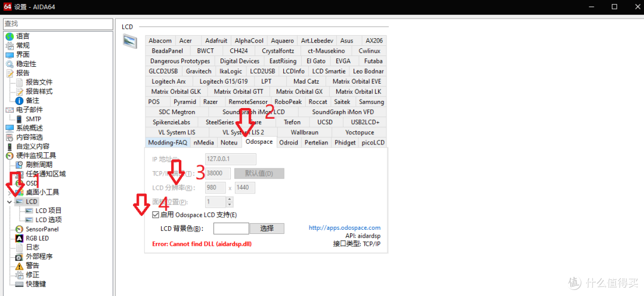Click the report icon beside 报告
The image size is (644, 296).
point(10,73)
